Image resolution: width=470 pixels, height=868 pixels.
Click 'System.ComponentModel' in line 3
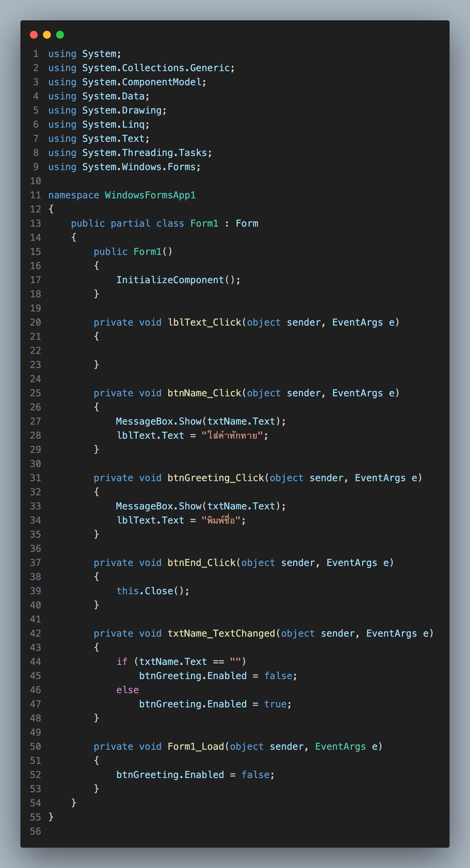click(x=141, y=82)
